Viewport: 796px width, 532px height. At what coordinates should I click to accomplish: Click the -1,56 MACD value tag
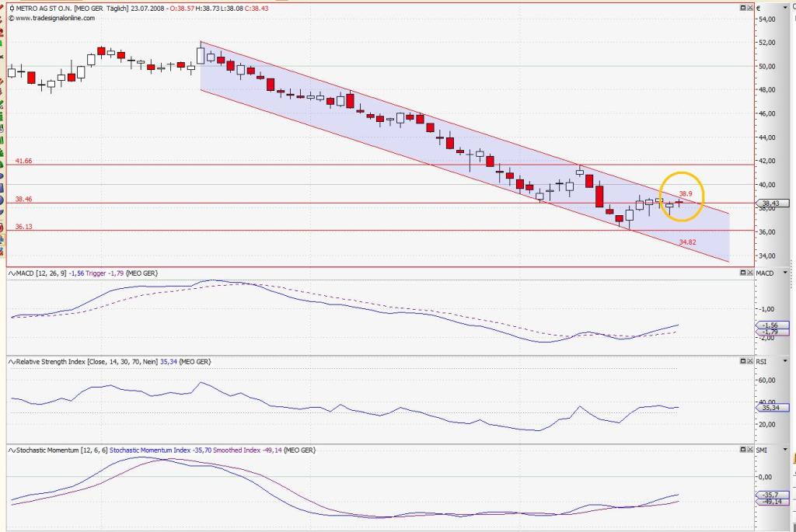pyautogui.click(x=772, y=325)
